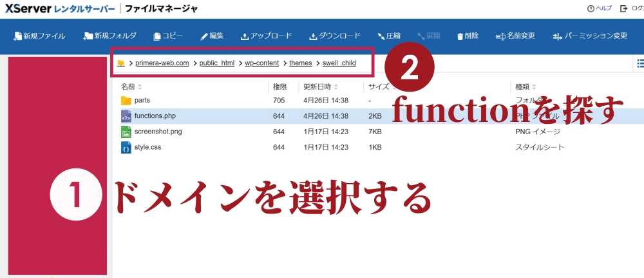Click the 7KB size of screenshot.png
The height and width of the screenshot is (278, 644).
(375, 132)
